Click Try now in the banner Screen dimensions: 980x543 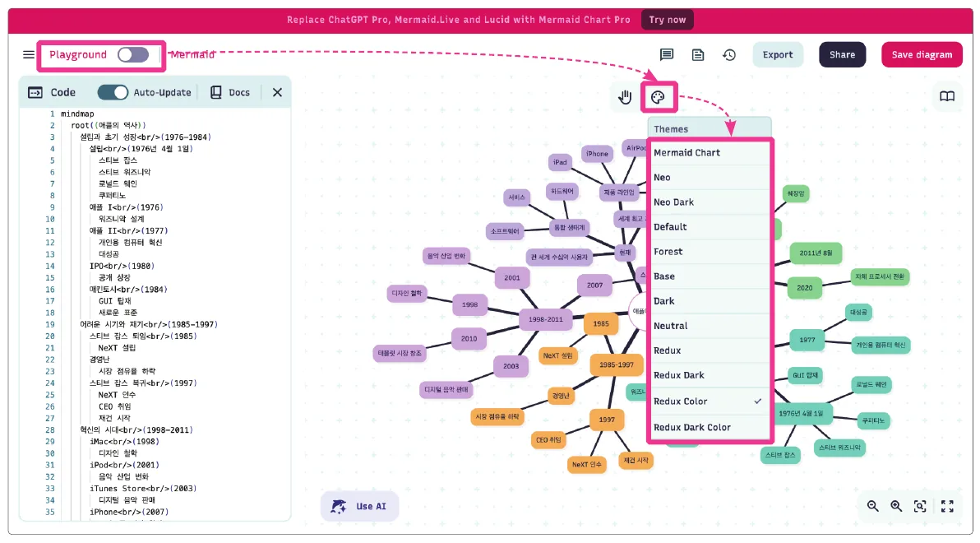[x=667, y=20]
